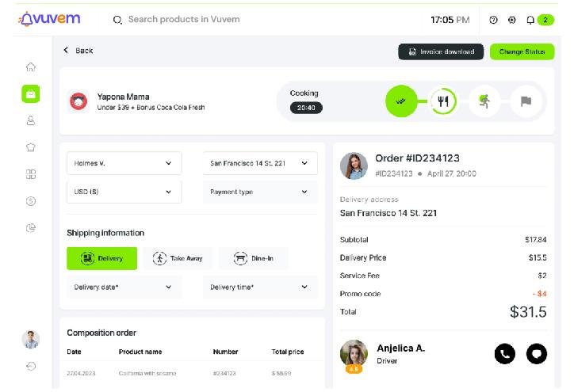Open the Home icon in sidebar
574x392 pixels.
click(x=31, y=67)
